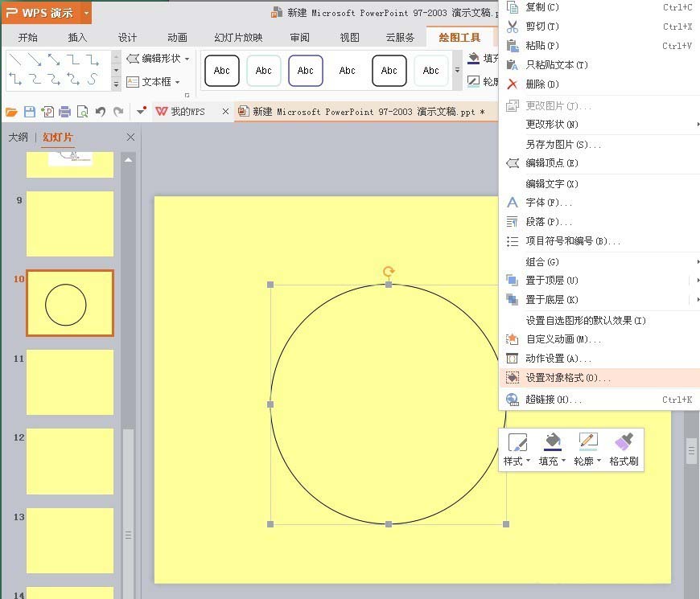
Task: Open the 填充 dropdown arrow on floating toolbar
Action: pos(564,460)
